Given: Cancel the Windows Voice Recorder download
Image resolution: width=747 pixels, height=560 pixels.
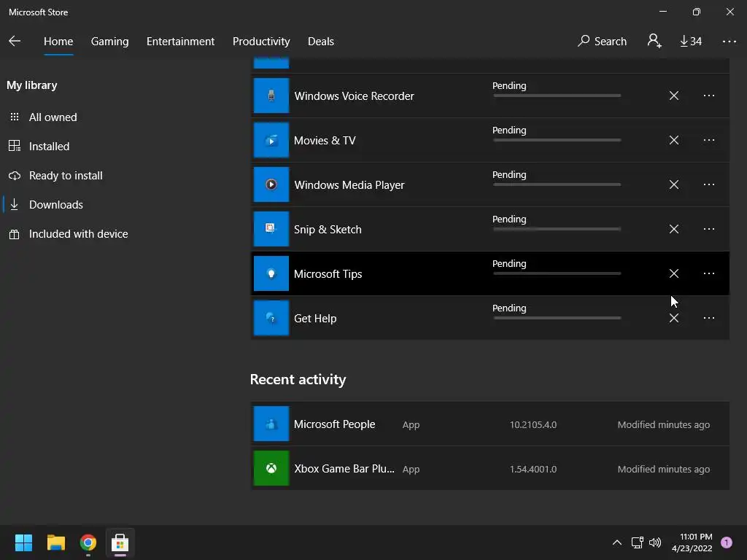Looking at the screenshot, I should (673, 96).
